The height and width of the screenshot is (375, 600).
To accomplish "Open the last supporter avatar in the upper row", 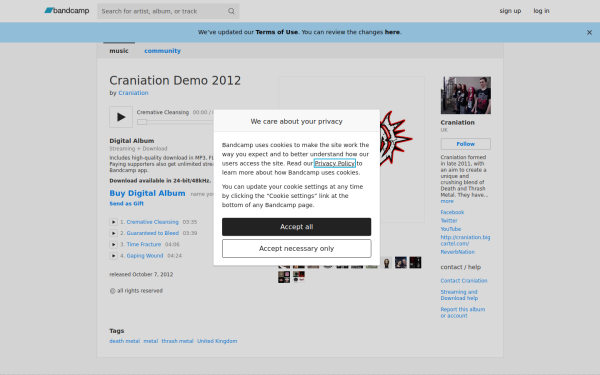I will click(415, 262).
